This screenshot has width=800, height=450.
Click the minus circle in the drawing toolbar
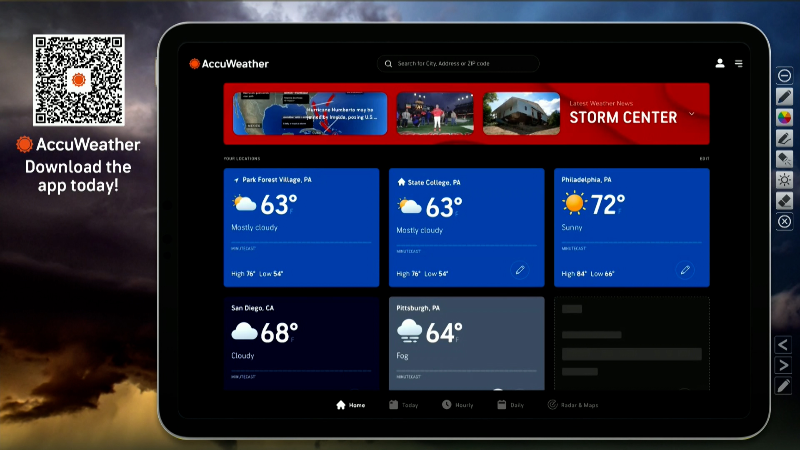pyautogui.click(x=784, y=76)
